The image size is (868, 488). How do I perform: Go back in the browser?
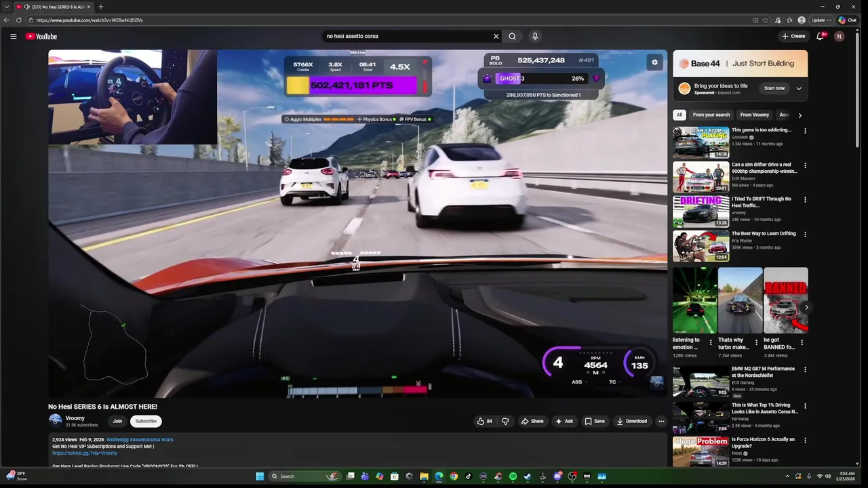pyautogui.click(x=7, y=20)
